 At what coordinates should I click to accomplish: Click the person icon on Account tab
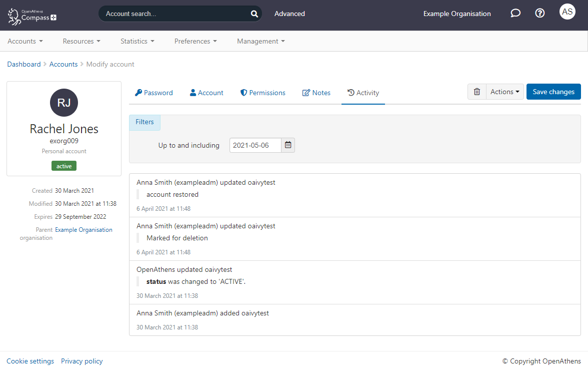pos(192,92)
